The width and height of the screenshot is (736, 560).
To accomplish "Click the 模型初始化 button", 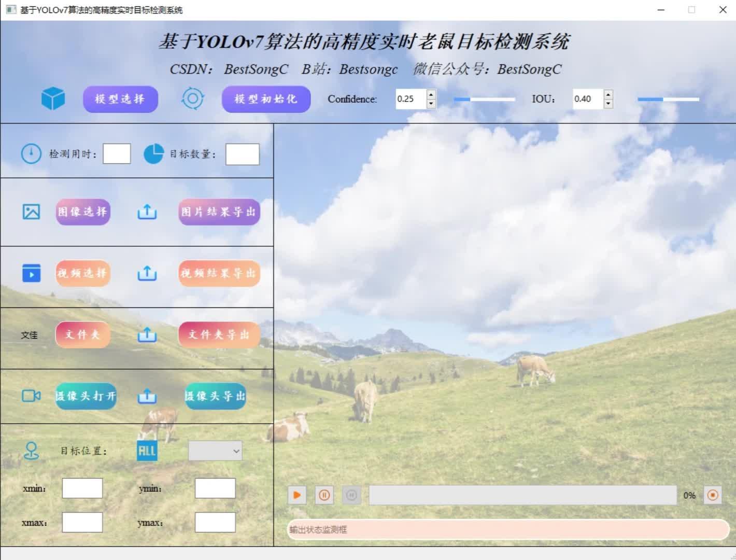I will click(x=265, y=99).
